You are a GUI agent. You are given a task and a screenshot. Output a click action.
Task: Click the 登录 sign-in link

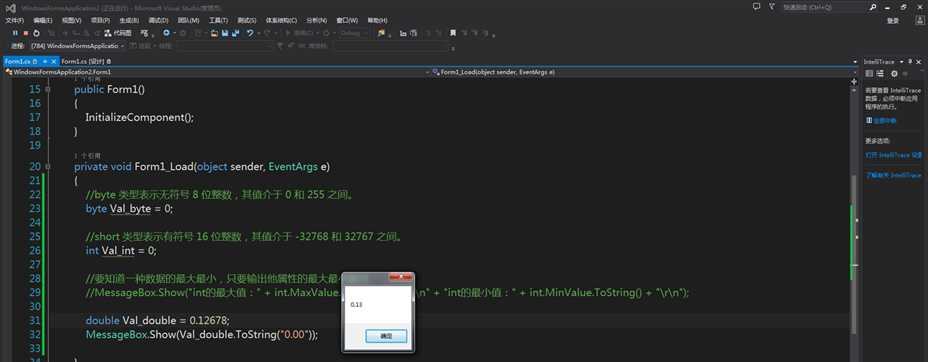pos(893,21)
